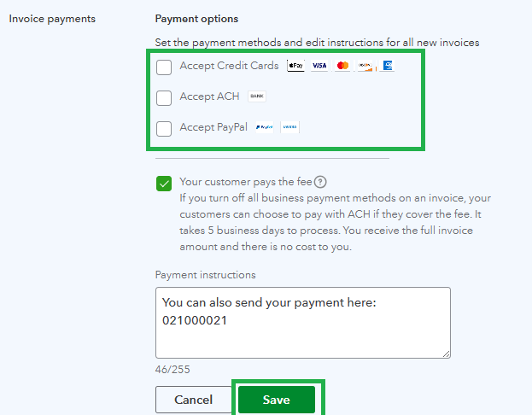Screen dimensions: 532x415
Task: Click the Apple Pay card icon
Action: tap(295, 66)
